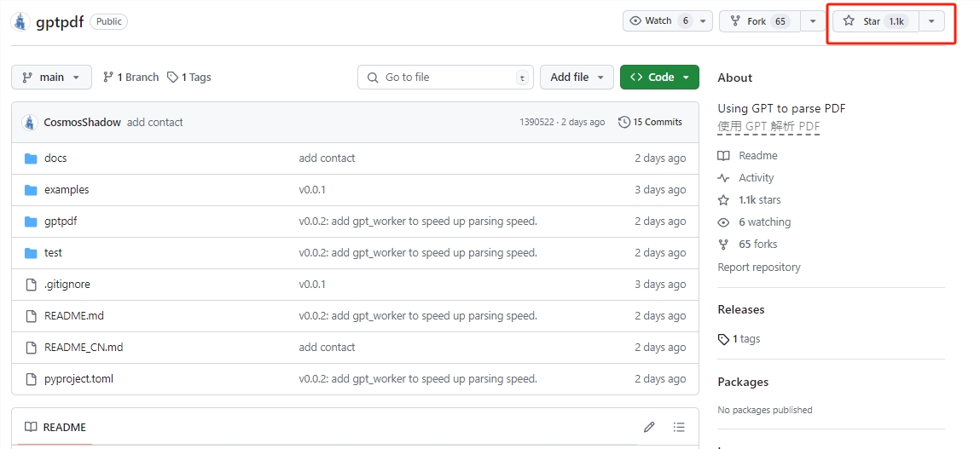Click the CosmosShadow commit author avatar
This screenshot has width=980, height=449.
(30, 123)
